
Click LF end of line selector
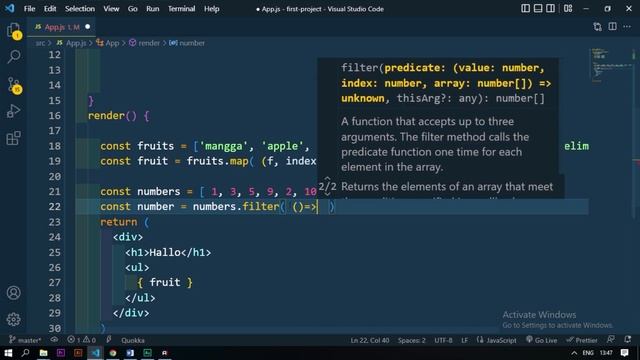464,340
